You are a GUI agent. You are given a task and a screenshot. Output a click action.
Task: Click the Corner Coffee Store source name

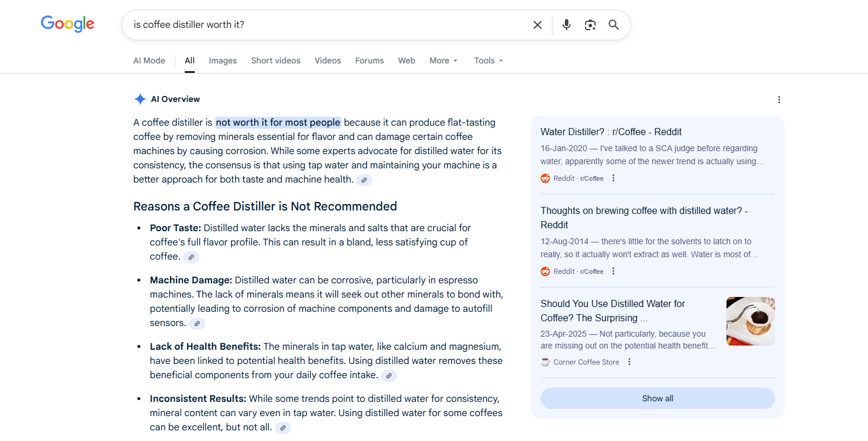click(586, 362)
